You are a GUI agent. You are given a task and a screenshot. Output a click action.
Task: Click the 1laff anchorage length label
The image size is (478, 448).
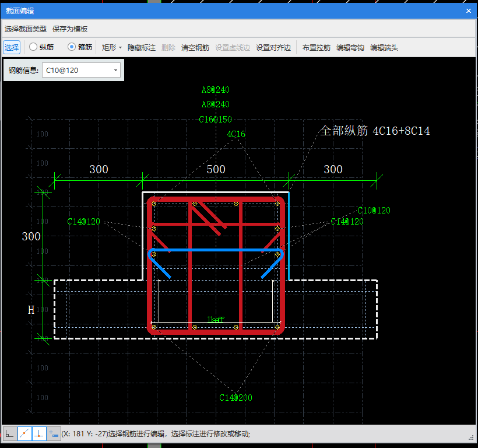tap(216, 319)
